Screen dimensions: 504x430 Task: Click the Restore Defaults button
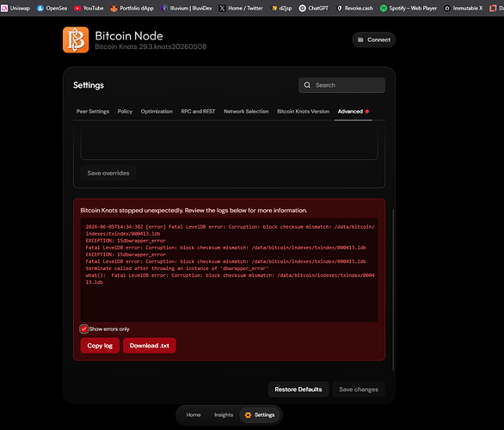click(298, 390)
